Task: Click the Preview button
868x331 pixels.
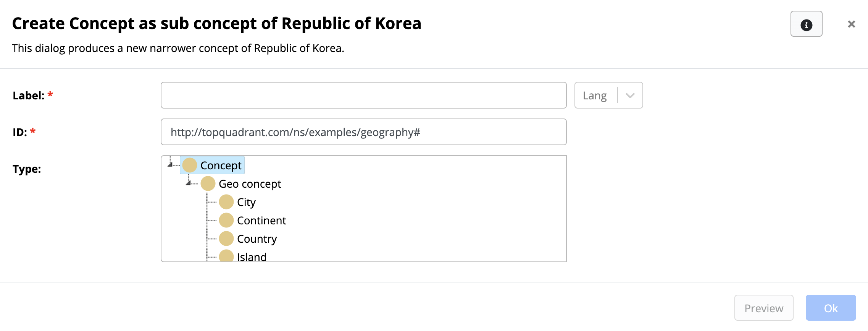Action: point(763,308)
